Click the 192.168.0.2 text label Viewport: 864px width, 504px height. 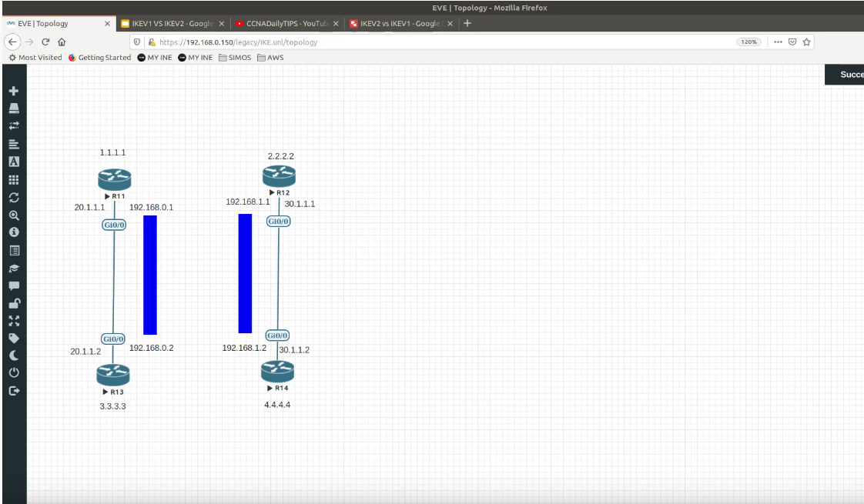[x=151, y=348]
